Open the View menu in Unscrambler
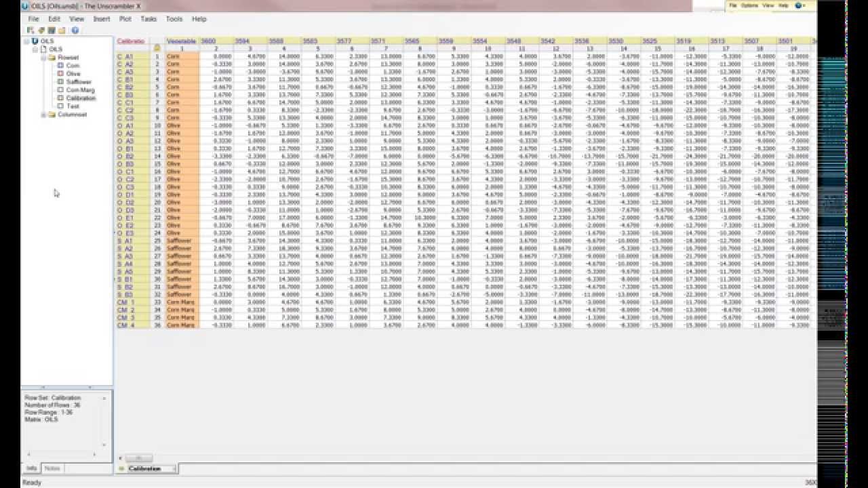Viewport: 868px width, 488px height. pyautogui.click(x=77, y=19)
